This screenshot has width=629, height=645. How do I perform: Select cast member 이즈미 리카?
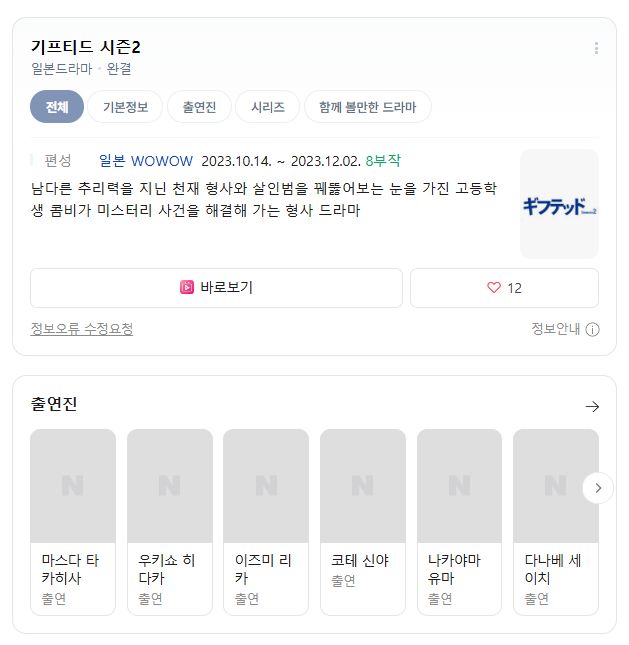click(266, 522)
